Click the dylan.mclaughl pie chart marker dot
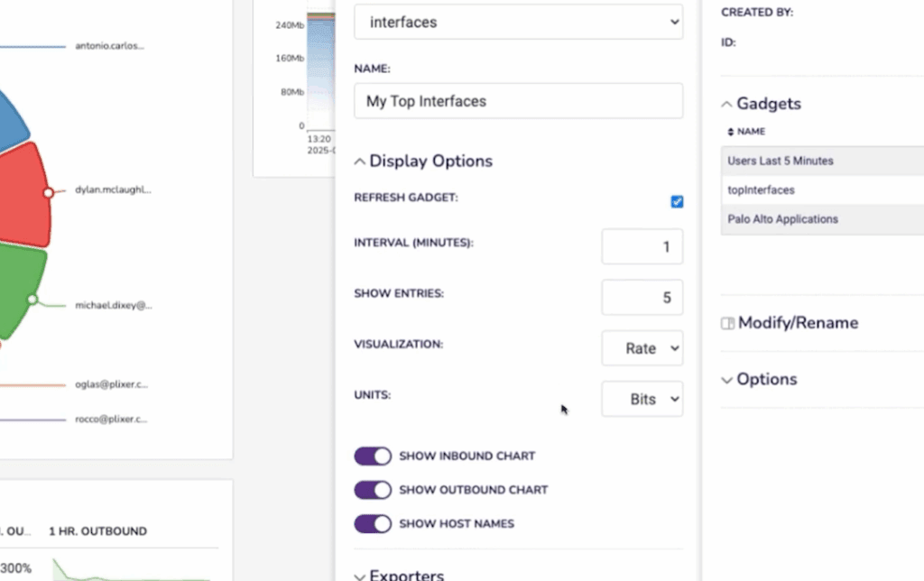This screenshot has width=924, height=581. coord(49,191)
